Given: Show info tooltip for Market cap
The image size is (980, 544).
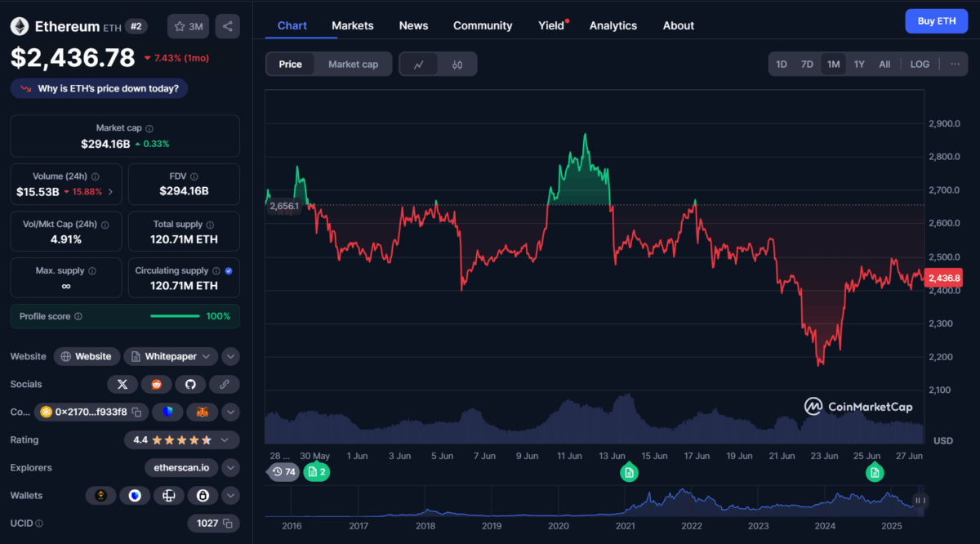Looking at the screenshot, I should (x=149, y=128).
